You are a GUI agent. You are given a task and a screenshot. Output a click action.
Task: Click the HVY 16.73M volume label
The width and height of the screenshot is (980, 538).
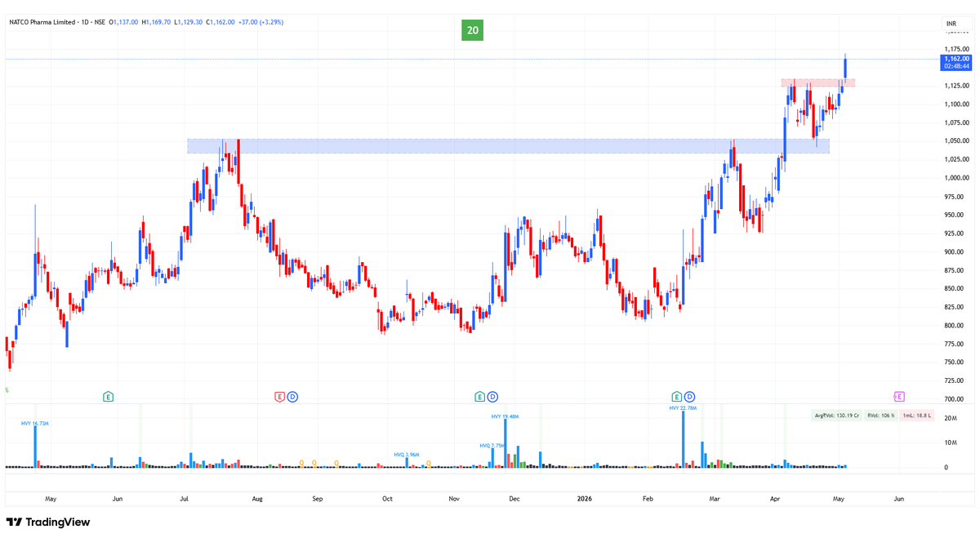tap(35, 424)
